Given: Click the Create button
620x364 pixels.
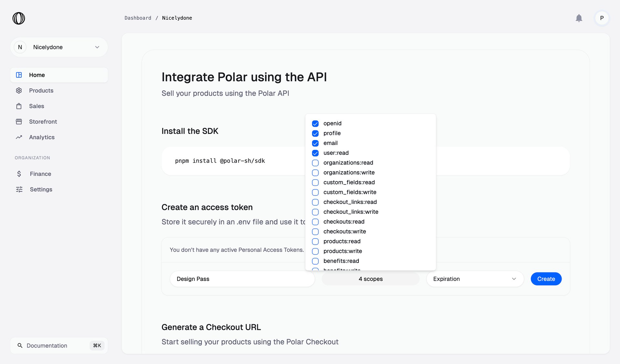Looking at the screenshot, I should pyautogui.click(x=546, y=279).
